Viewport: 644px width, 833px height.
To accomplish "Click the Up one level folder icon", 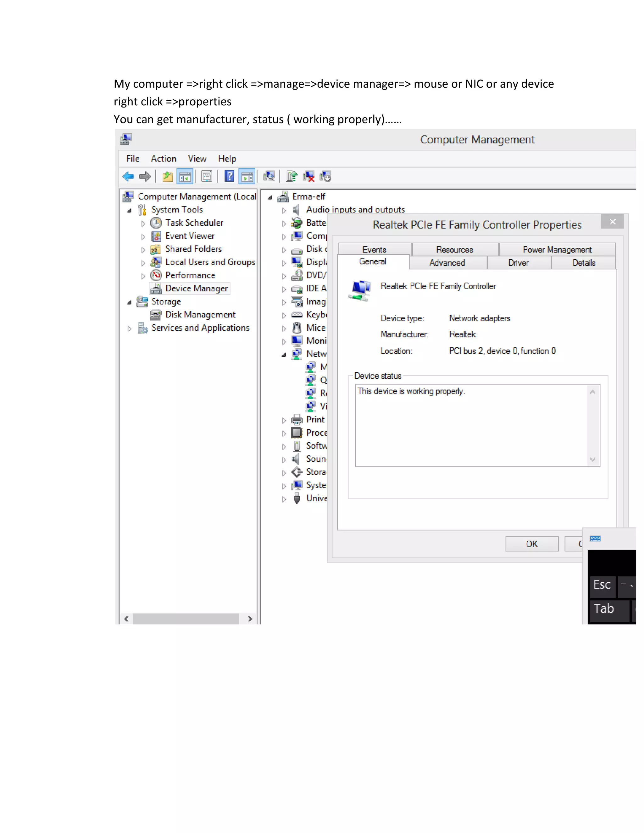I will 168,177.
